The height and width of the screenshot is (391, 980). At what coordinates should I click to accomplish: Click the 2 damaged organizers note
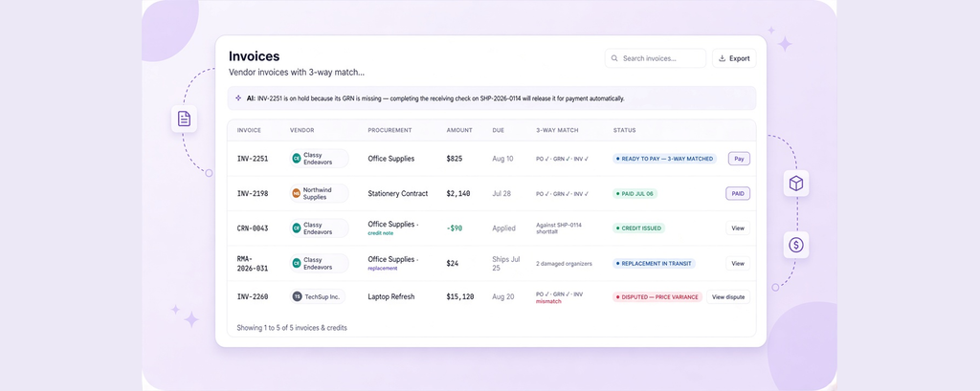(564, 264)
